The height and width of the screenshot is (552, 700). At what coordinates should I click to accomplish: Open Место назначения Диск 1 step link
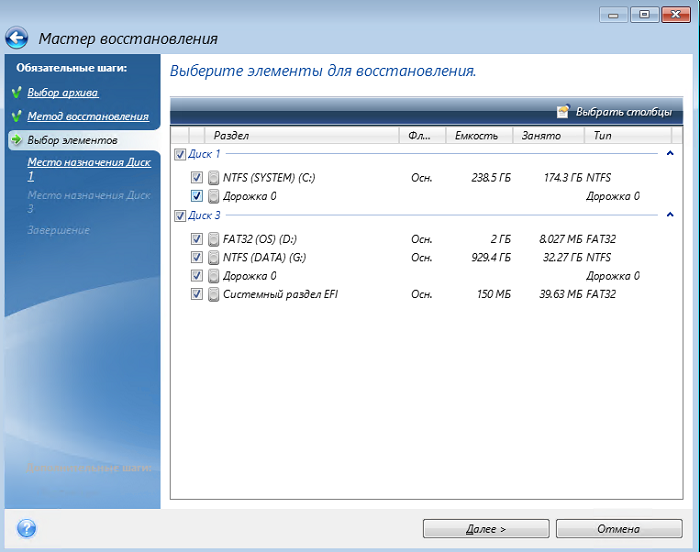(88, 168)
